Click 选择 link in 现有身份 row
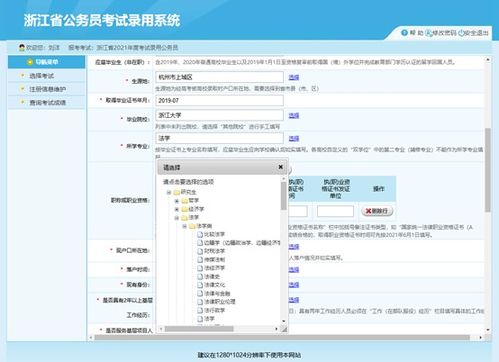 [x=294, y=285]
